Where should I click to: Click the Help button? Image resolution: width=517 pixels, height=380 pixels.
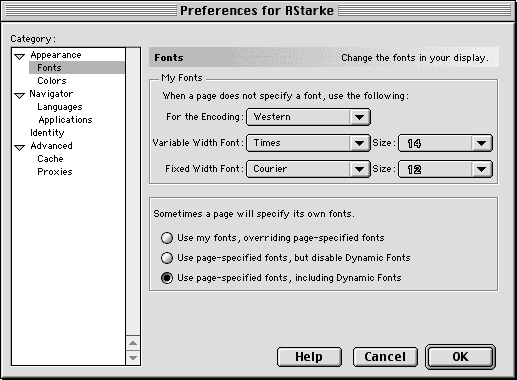point(309,357)
